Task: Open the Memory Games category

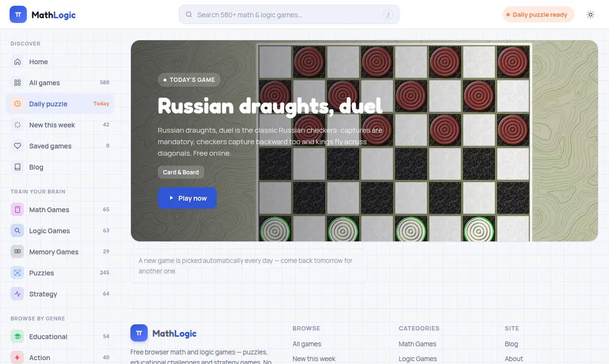Action: pos(60,252)
